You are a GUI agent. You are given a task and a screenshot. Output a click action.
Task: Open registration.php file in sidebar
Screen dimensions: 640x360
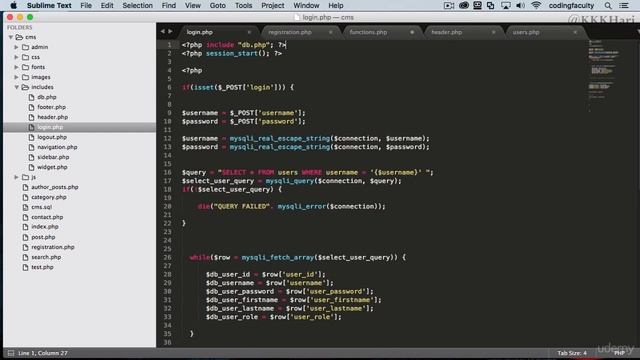53,247
